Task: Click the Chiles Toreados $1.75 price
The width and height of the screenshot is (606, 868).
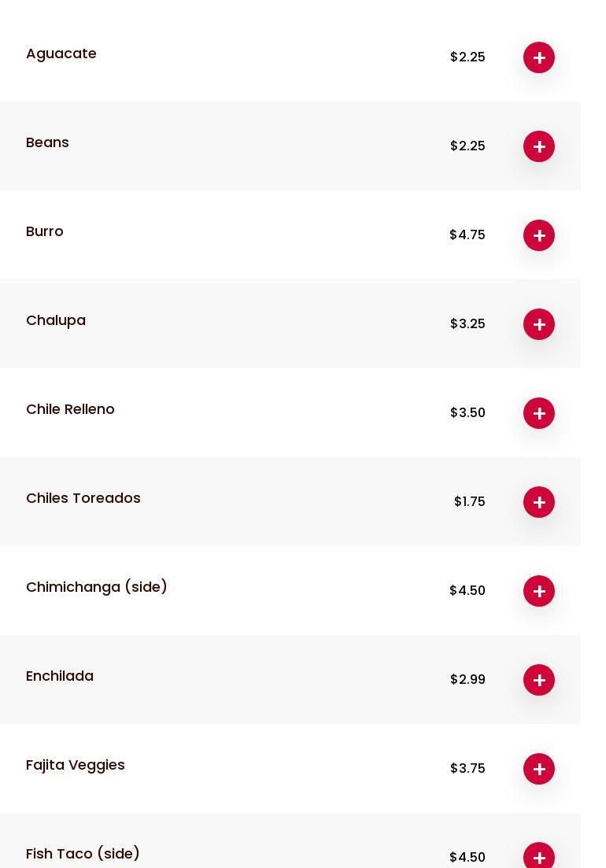Action: [469, 501]
